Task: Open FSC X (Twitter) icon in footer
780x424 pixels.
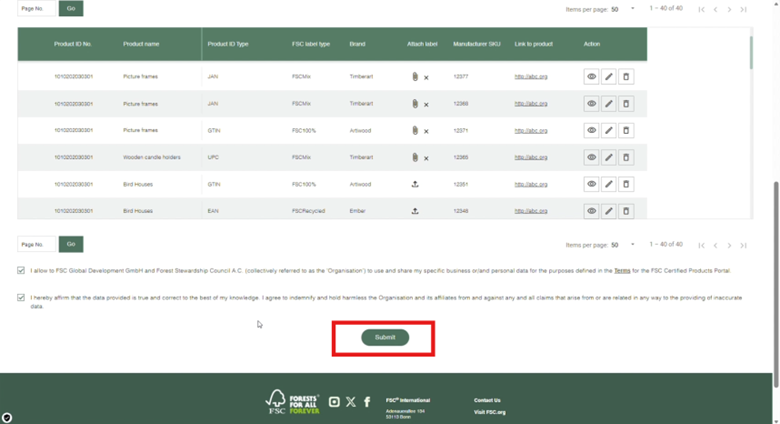Action: pos(350,402)
